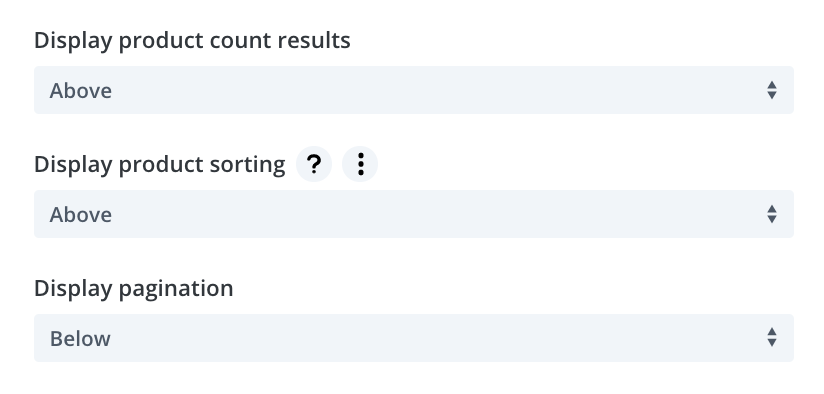Click the up triangle in product sorting selector

point(771,209)
